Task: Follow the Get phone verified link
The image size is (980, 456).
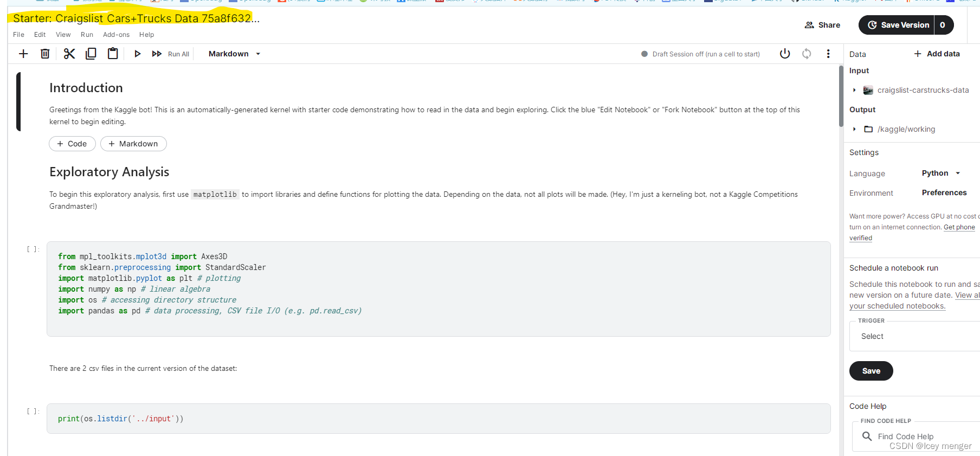Action: pyautogui.click(x=959, y=227)
